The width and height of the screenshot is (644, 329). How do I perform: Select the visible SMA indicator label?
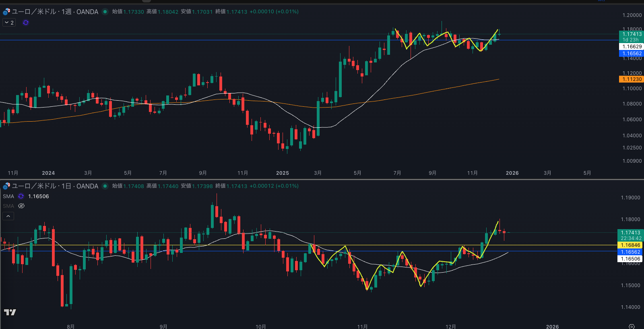pos(8,197)
